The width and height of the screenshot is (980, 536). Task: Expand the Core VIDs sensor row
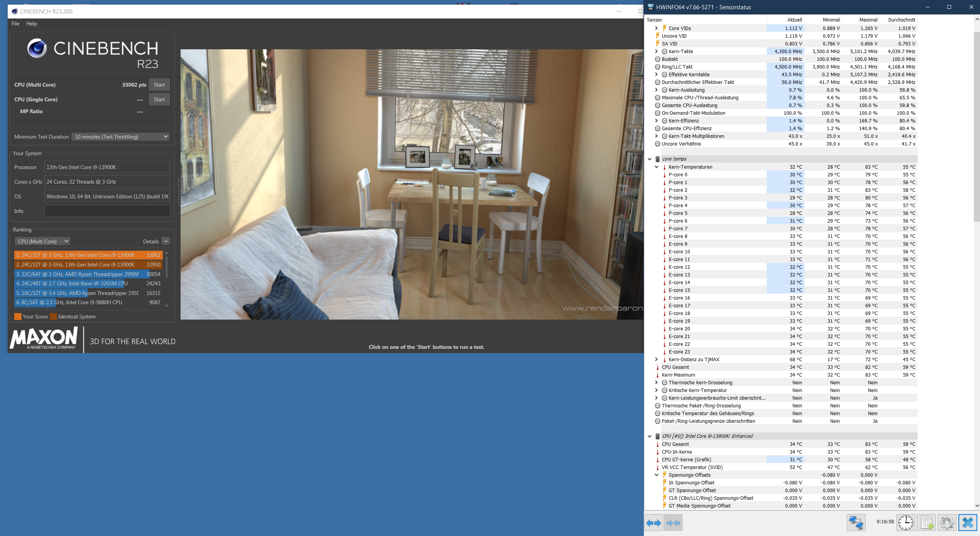[657, 28]
